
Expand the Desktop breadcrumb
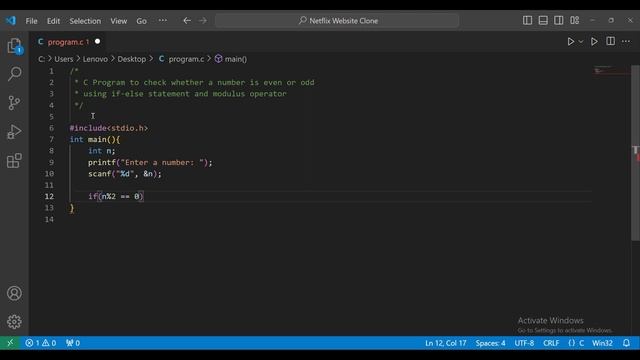tap(131, 59)
